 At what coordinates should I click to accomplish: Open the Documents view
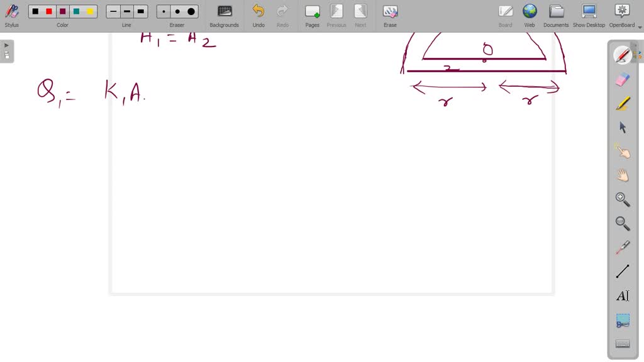pos(556,16)
